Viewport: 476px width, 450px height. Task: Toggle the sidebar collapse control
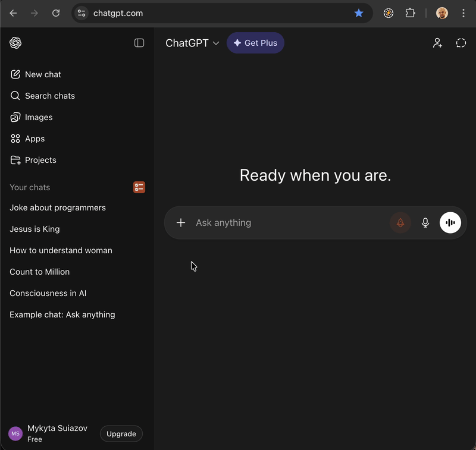click(139, 43)
